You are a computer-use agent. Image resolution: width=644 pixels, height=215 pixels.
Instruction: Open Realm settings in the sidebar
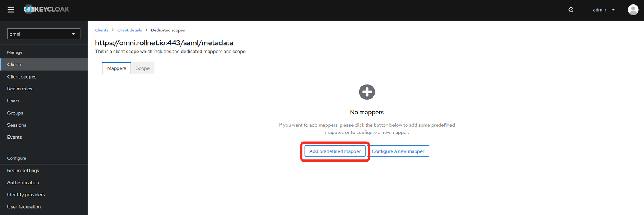click(44, 171)
